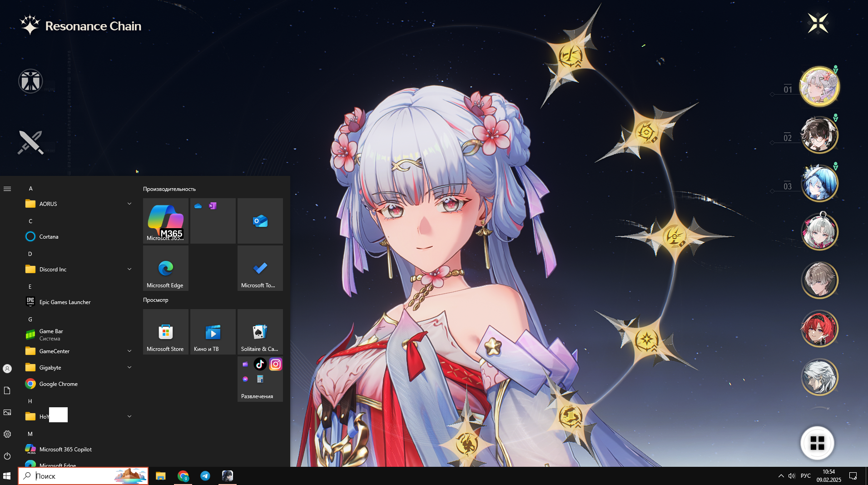Image resolution: width=868 pixels, height=485 pixels.
Task: Click the Windows Start button
Action: tap(7, 476)
